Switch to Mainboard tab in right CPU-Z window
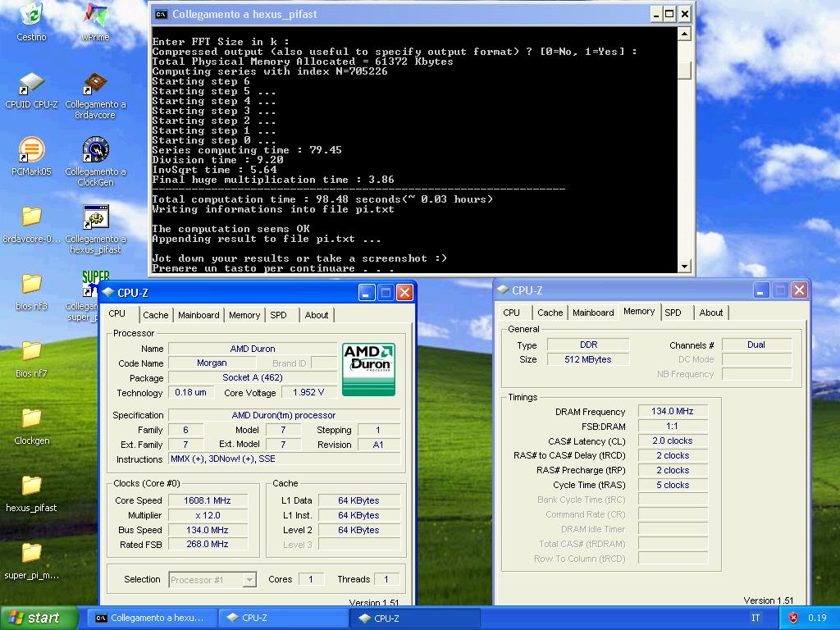 click(x=593, y=313)
